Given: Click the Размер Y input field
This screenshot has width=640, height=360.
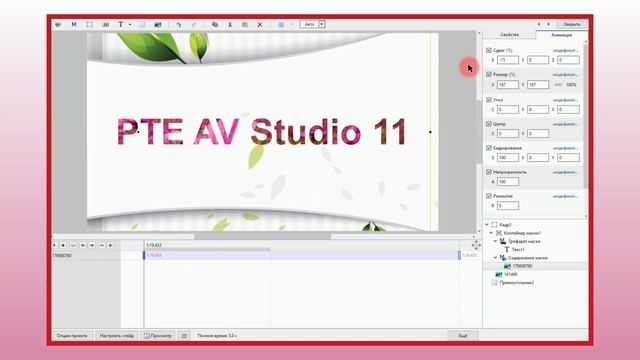Looking at the screenshot, I should 538,85.
